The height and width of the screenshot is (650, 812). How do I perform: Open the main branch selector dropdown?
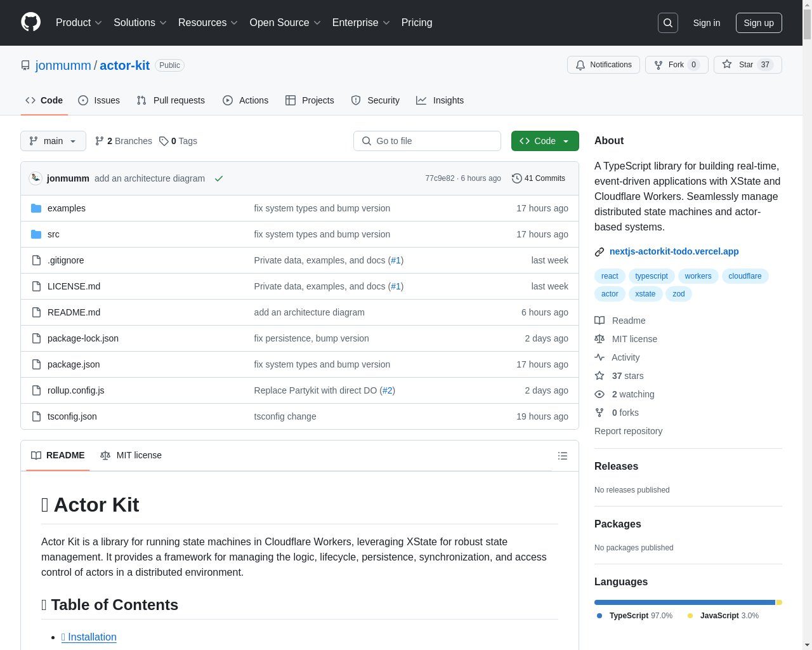point(53,141)
